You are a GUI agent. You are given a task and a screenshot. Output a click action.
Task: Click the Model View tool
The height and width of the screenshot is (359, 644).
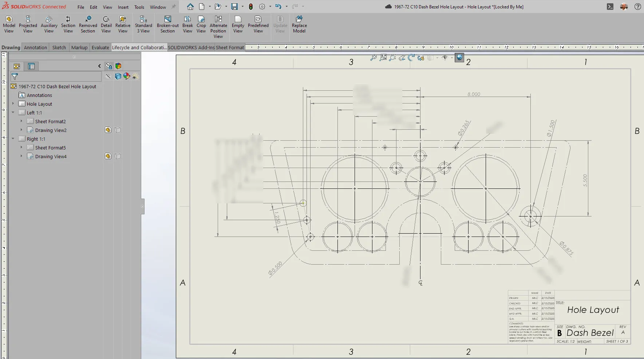pyautogui.click(x=9, y=24)
